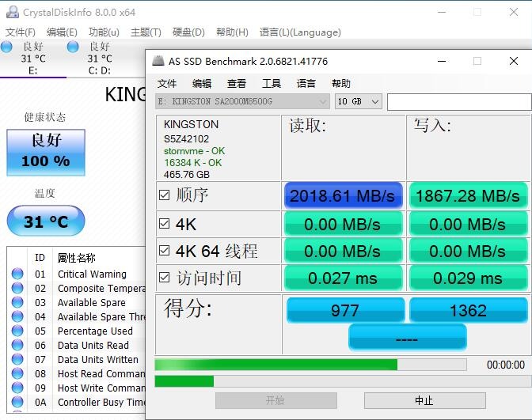The image size is (532, 420).
Task: Click the empty text field beside 10 GB
Action: point(459,102)
